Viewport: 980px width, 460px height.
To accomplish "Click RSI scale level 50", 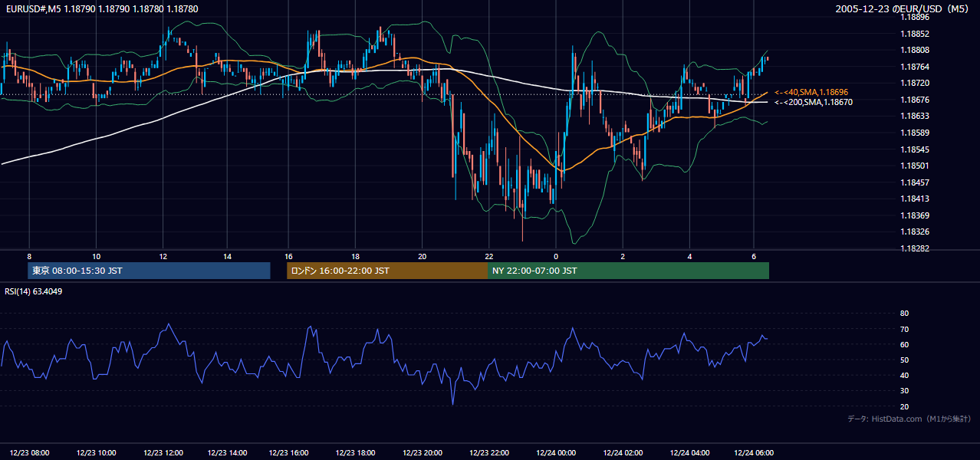I will tap(904, 360).
